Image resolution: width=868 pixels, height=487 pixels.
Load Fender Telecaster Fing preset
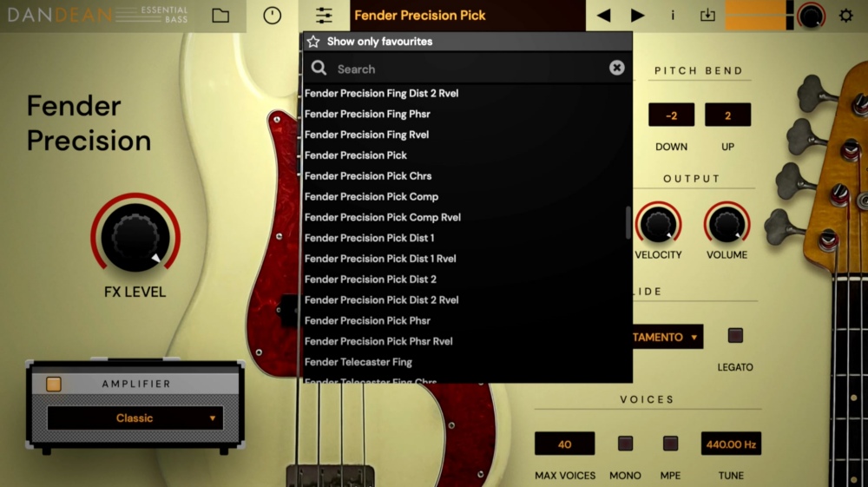tap(358, 362)
